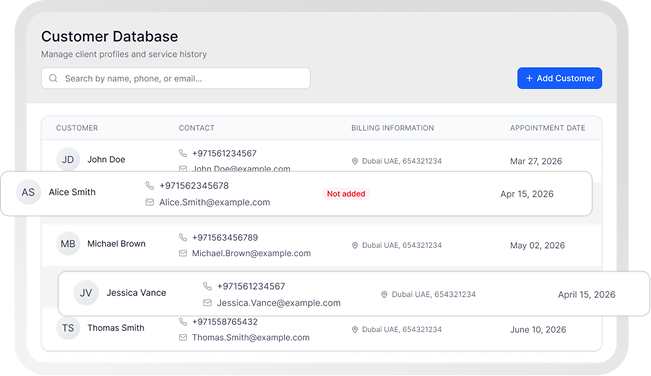This screenshot has height=376, width=651.
Task: Click mail icon beside Alice.Smith@example.com
Action: (149, 202)
